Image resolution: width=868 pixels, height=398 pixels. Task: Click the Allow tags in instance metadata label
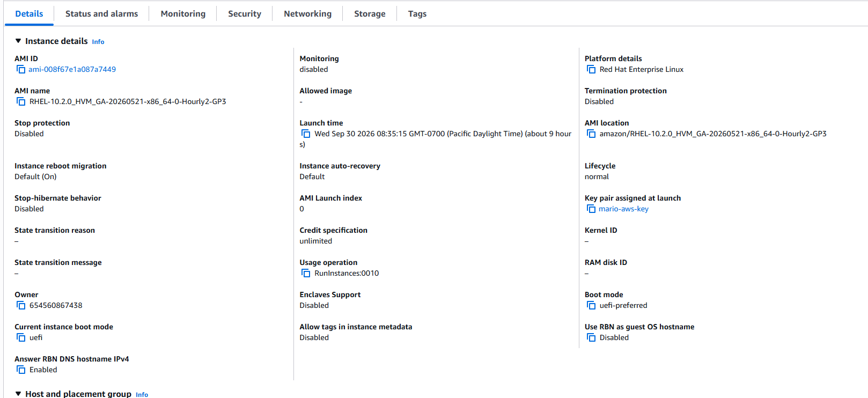(x=356, y=327)
